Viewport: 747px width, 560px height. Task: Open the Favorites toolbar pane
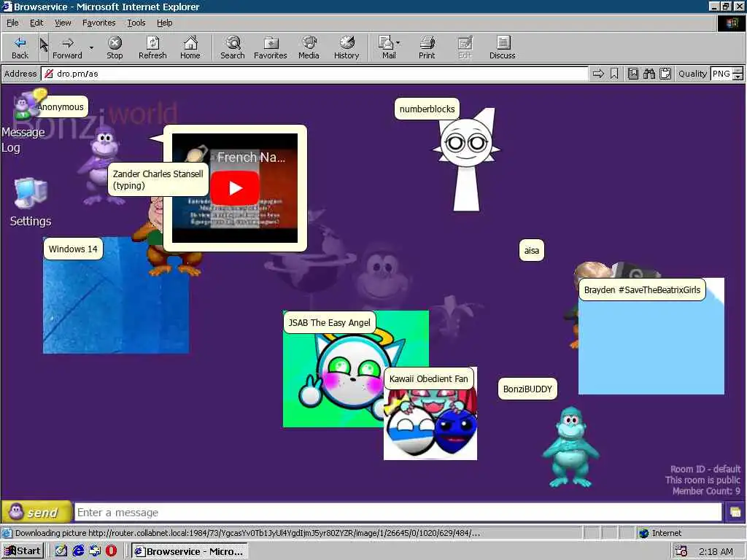point(271,47)
